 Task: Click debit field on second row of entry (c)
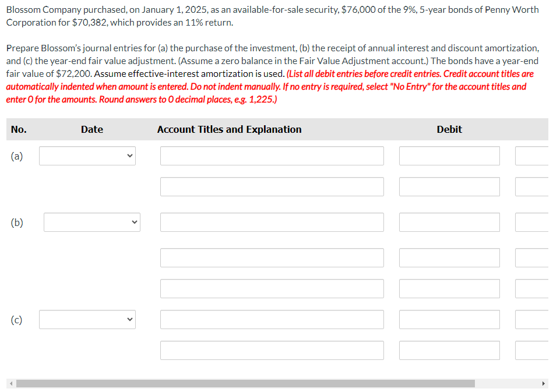(450, 351)
